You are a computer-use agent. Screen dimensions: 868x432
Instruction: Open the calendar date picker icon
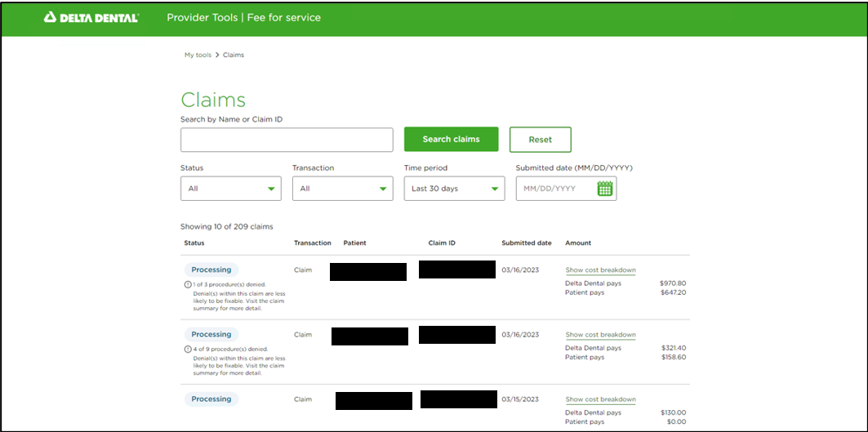tap(604, 189)
